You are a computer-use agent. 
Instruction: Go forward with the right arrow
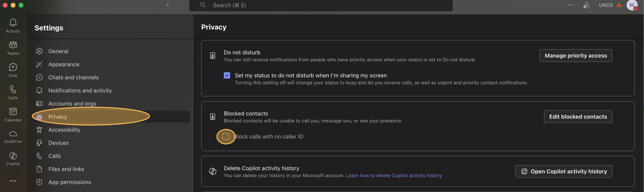181,5
